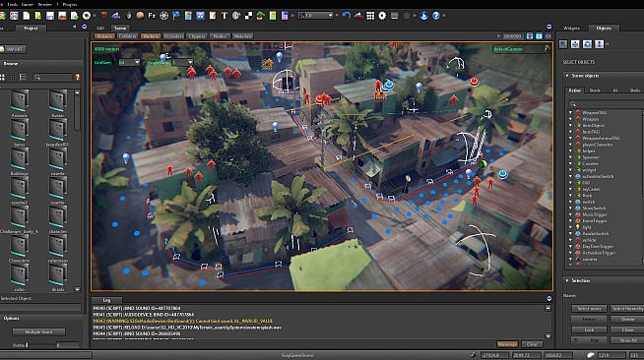Click the Lock button in Selection
This screenshot has width=644, height=360.
click(589, 330)
